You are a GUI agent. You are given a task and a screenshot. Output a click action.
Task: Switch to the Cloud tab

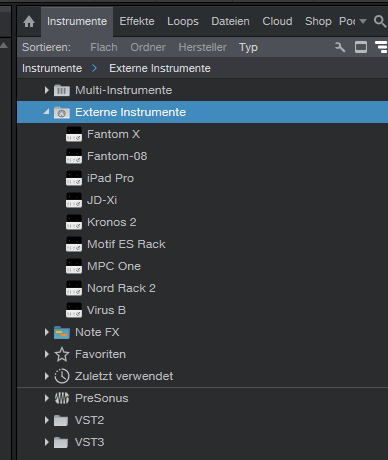click(277, 21)
